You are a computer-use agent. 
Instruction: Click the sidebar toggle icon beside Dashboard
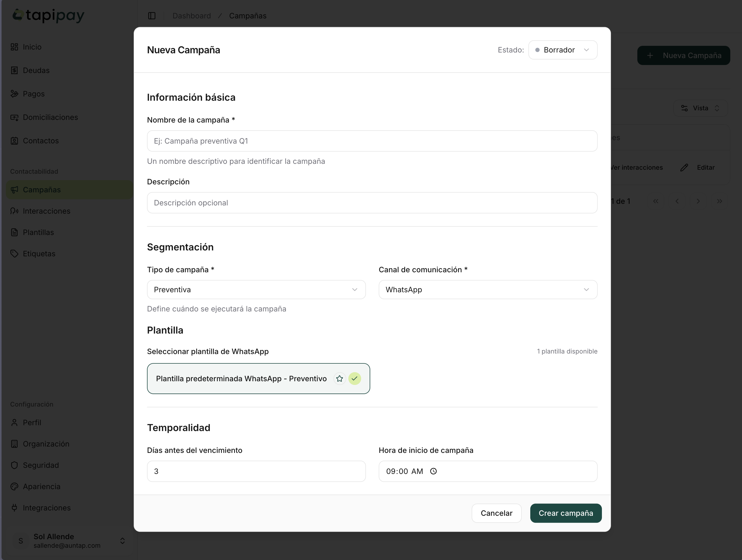[152, 16]
